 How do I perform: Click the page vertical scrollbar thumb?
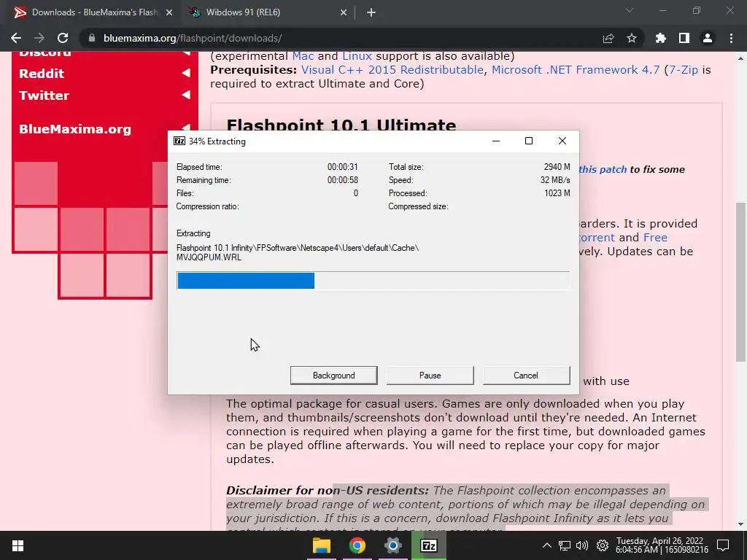click(x=740, y=282)
